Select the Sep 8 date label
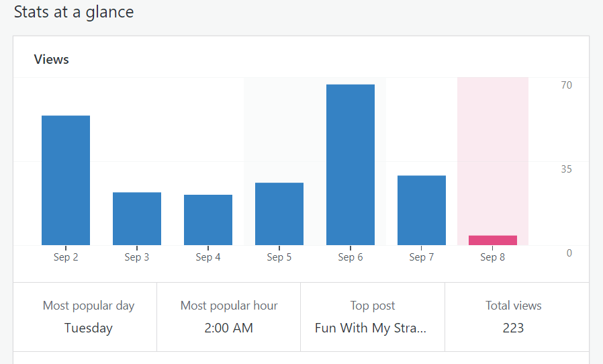 tap(493, 257)
